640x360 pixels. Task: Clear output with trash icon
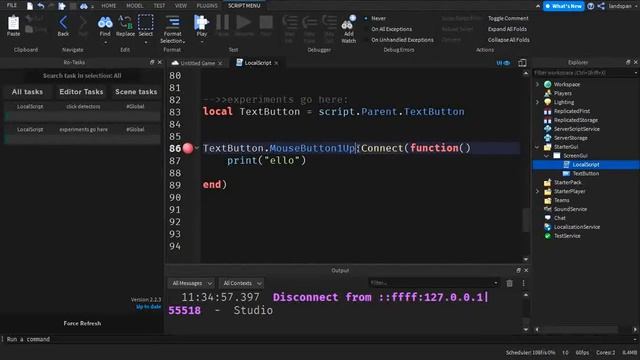pyautogui.click(x=509, y=283)
